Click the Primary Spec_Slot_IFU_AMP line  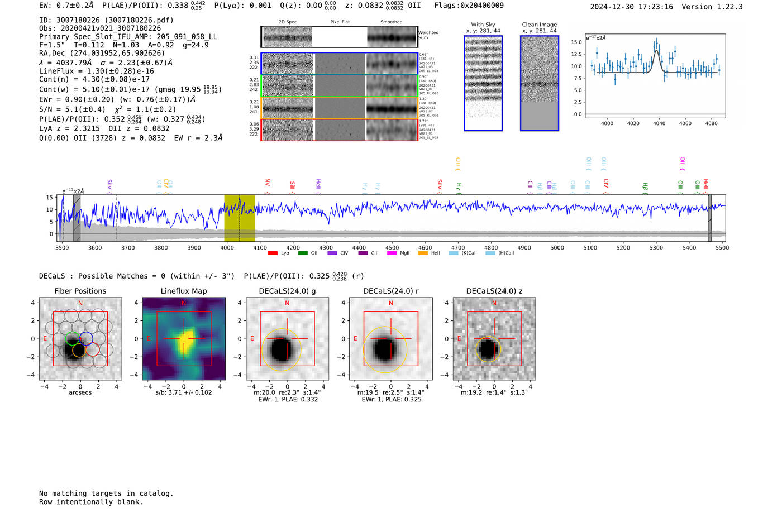click(x=128, y=37)
